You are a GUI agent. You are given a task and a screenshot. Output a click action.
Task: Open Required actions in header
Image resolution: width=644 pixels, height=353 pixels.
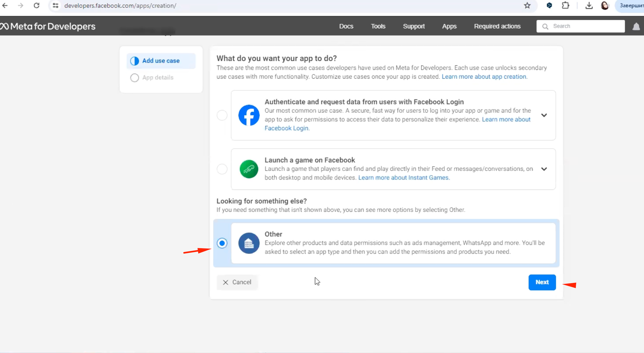coord(497,26)
